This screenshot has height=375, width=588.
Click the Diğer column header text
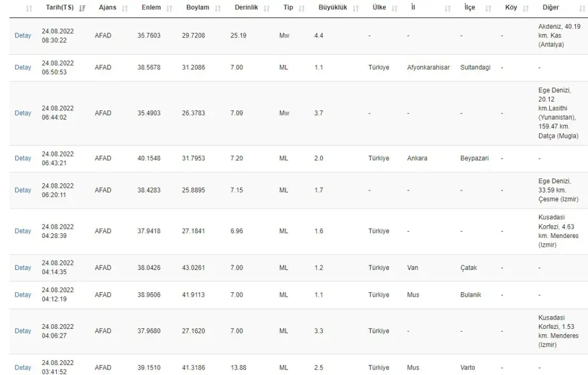click(x=550, y=8)
